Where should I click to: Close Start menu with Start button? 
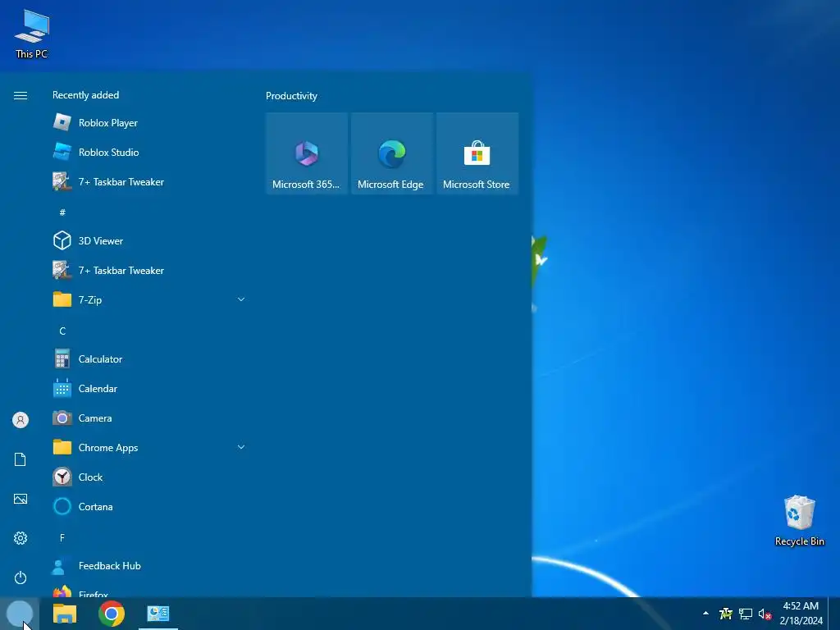(x=20, y=614)
